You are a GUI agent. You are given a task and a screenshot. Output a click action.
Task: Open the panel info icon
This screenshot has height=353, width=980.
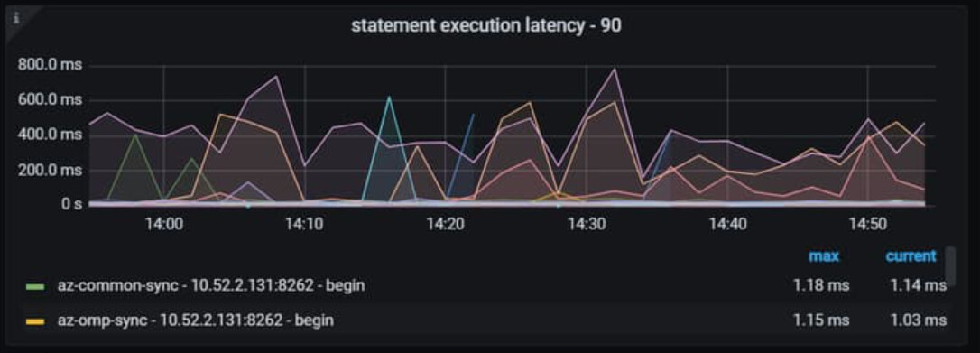coord(16,18)
